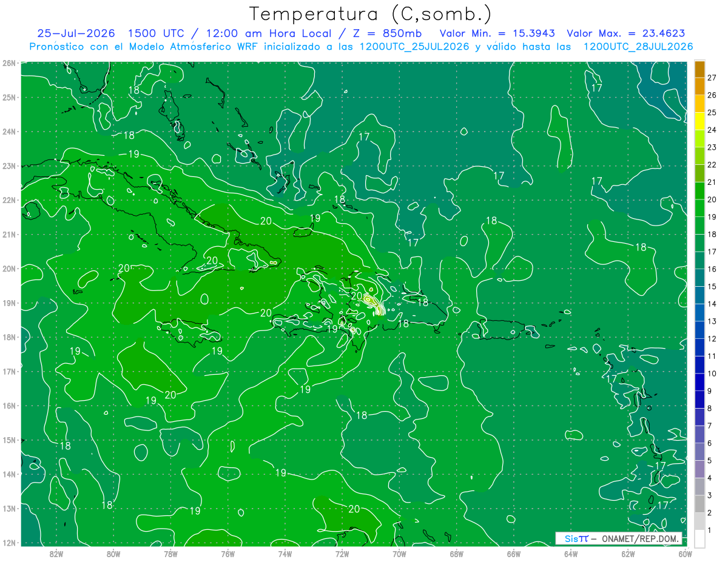Click the "Valor Min. = 15.3943" readout
728x562 pixels.
pyautogui.click(x=498, y=33)
